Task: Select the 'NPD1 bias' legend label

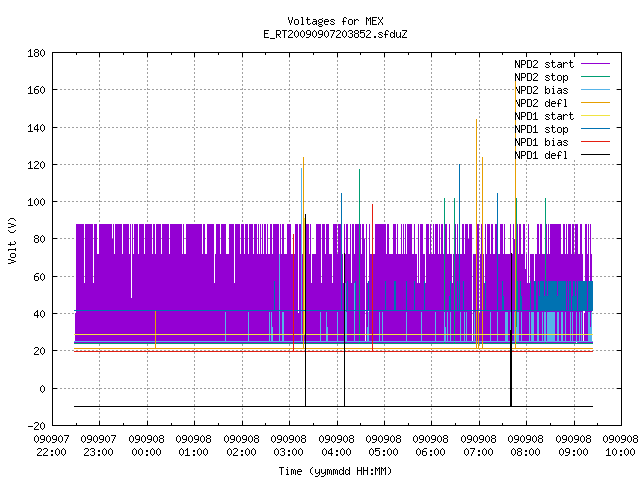Action: [541, 142]
